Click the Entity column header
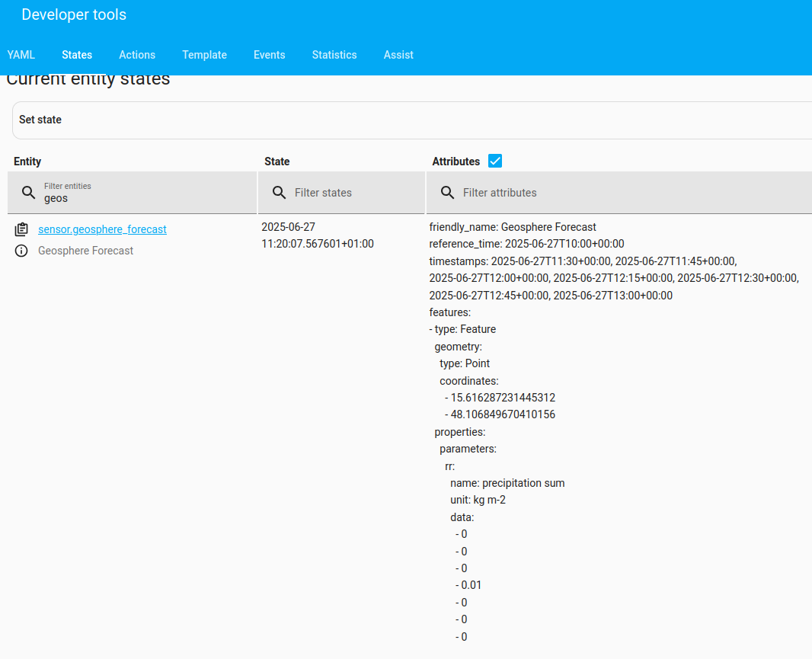The height and width of the screenshot is (659, 812). (27, 162)
